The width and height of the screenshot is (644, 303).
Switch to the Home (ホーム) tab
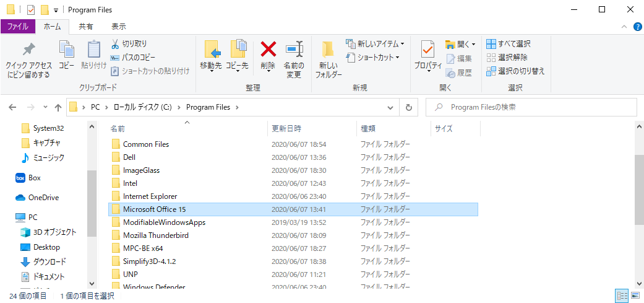[52, 27]
